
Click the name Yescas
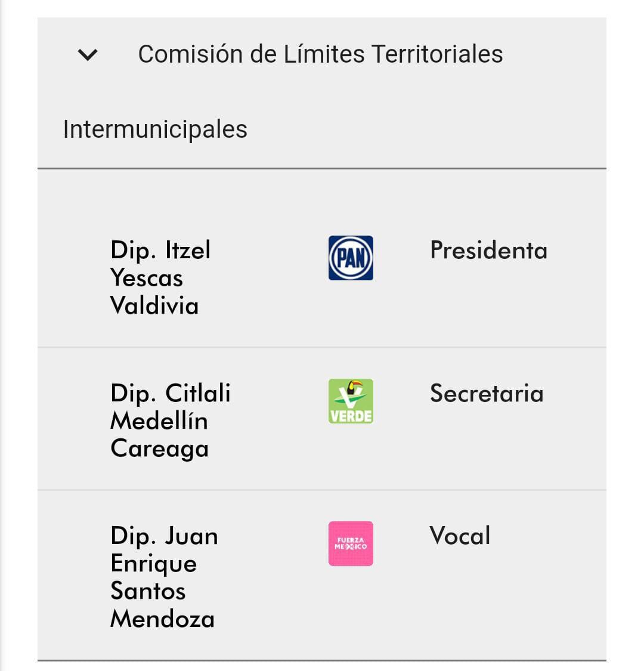pos(146,278)
